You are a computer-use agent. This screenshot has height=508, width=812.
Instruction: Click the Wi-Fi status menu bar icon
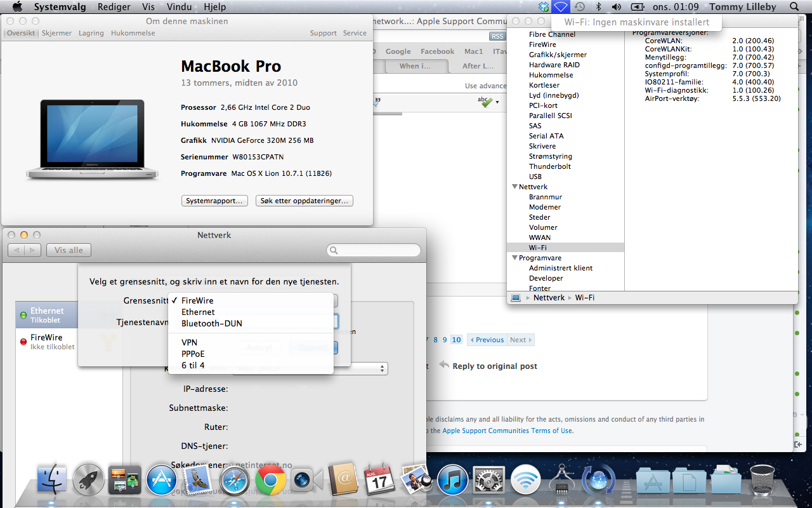point(561,7)
